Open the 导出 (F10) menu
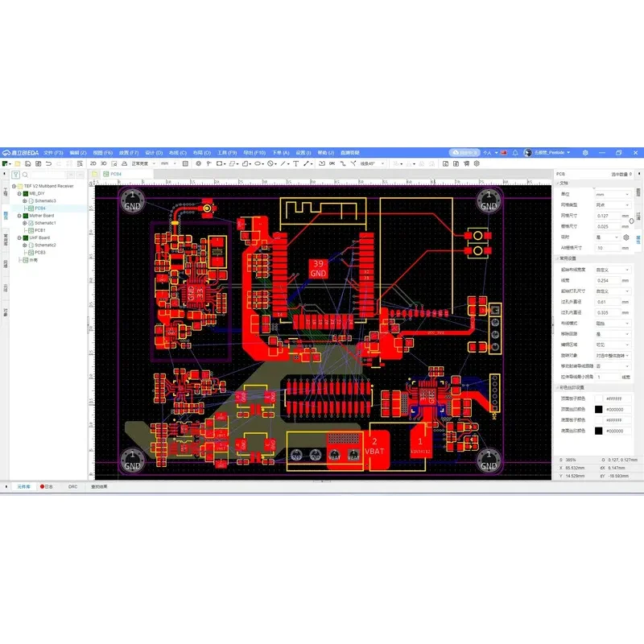This screenshot has width=644, height=644. tap(254, 152)
